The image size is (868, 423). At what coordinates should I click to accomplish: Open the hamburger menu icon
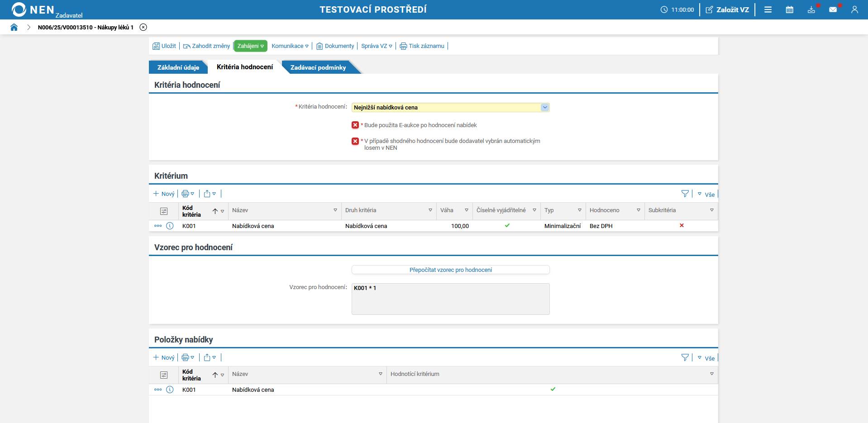click(x=768, y=10)
